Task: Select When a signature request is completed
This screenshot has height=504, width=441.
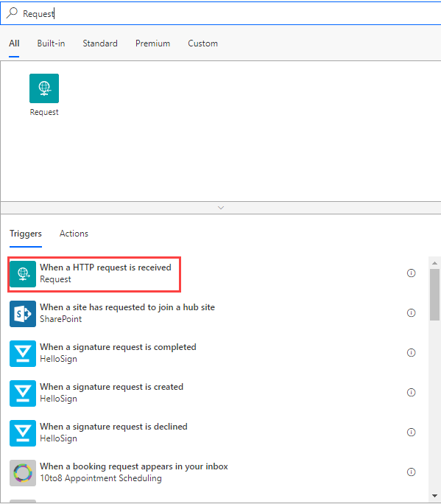Action: coord(118,347)
